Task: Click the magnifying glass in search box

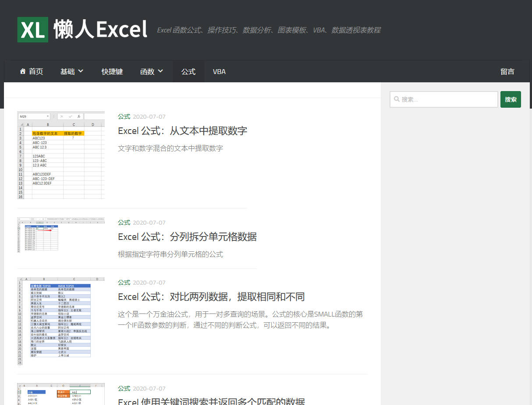Action: pos(397,99)
